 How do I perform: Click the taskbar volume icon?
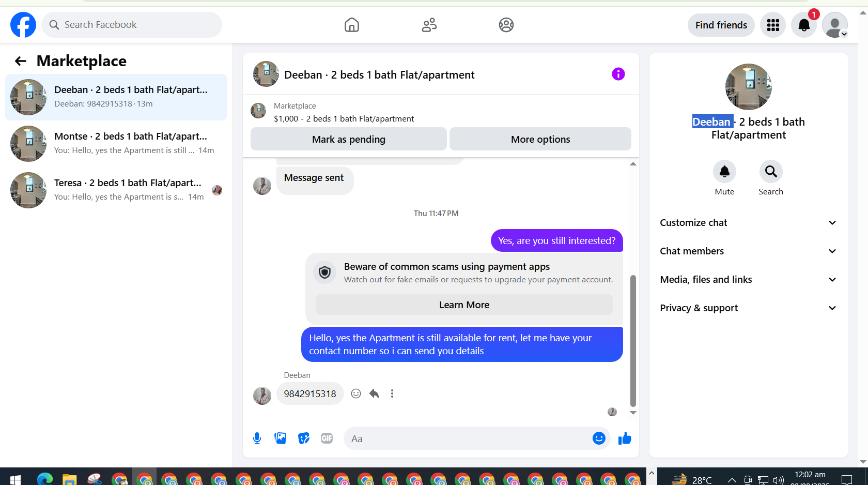coord(779,480)
